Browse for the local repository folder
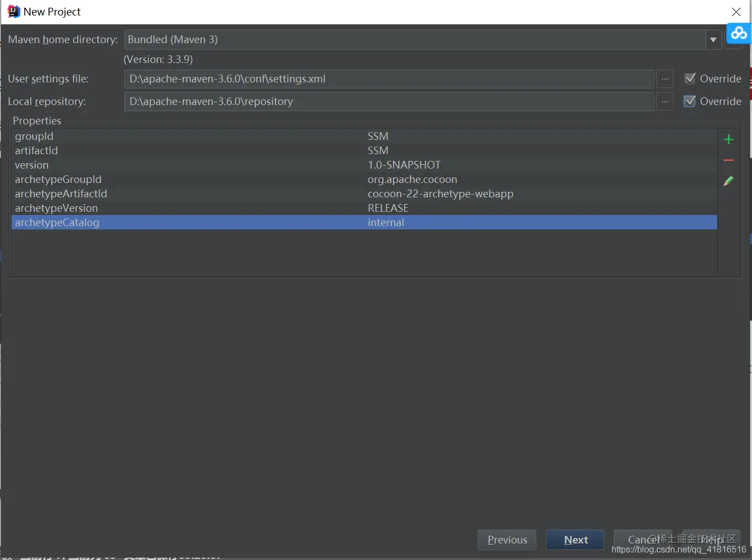752x560 pixels. 665,102
